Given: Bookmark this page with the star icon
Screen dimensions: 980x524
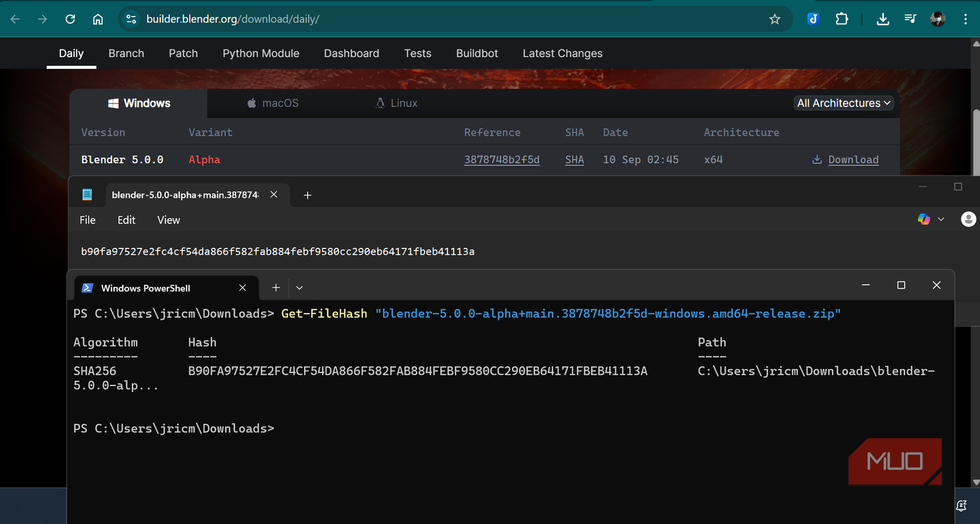Looking at the screenshot, I should point(774,19).
